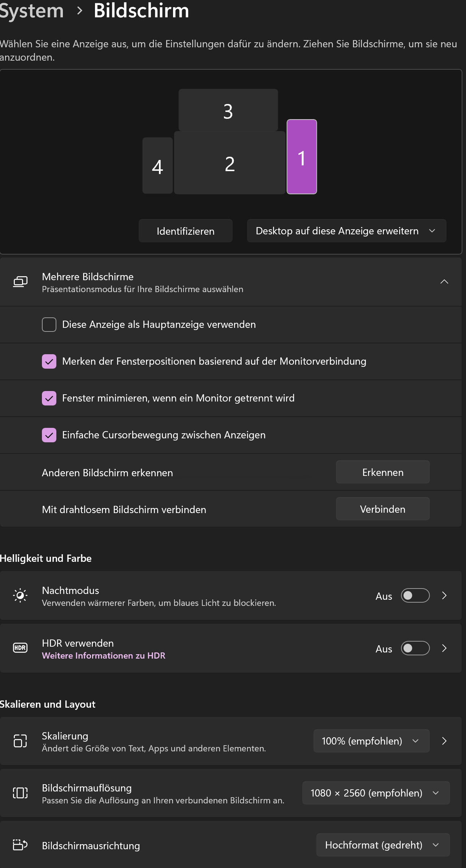Uncheck 'Fenster minimieren, wenn ein Monitor getrennt wird'
This screenshot has width=466, height=868.
point(49,398)
